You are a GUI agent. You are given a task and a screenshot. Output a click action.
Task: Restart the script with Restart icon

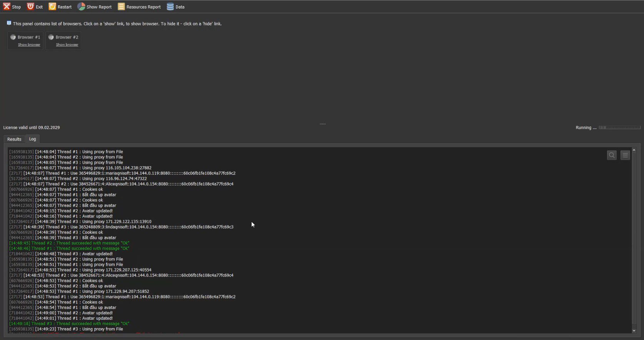point(52,7)
